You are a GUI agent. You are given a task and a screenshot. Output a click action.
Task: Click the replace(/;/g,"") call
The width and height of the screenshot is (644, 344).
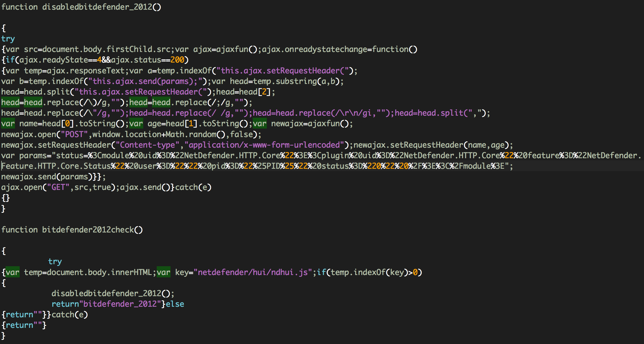[x=212, y=102]
